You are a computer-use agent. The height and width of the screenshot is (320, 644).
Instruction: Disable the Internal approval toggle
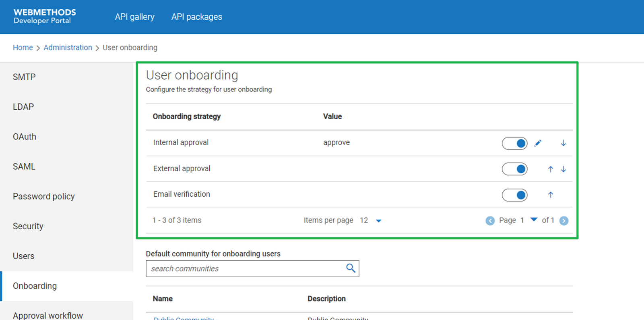(x=514, y=143)
